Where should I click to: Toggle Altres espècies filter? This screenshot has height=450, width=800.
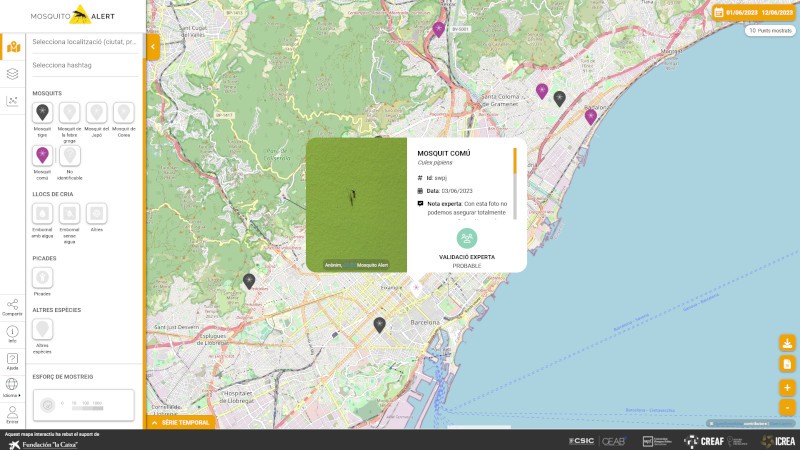[x=42, y=329]
